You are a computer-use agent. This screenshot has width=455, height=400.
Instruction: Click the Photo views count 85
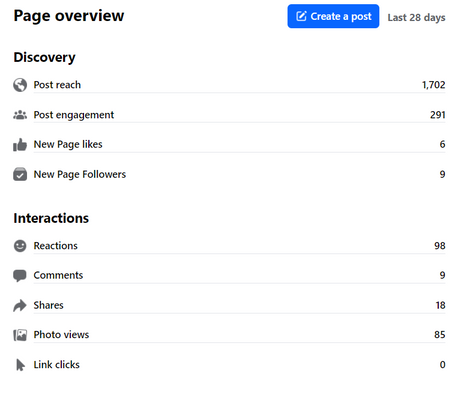[440, 335]
